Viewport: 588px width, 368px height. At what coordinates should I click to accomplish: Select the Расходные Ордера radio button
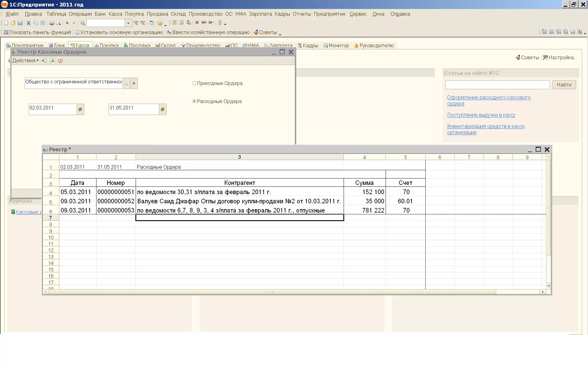194,101
